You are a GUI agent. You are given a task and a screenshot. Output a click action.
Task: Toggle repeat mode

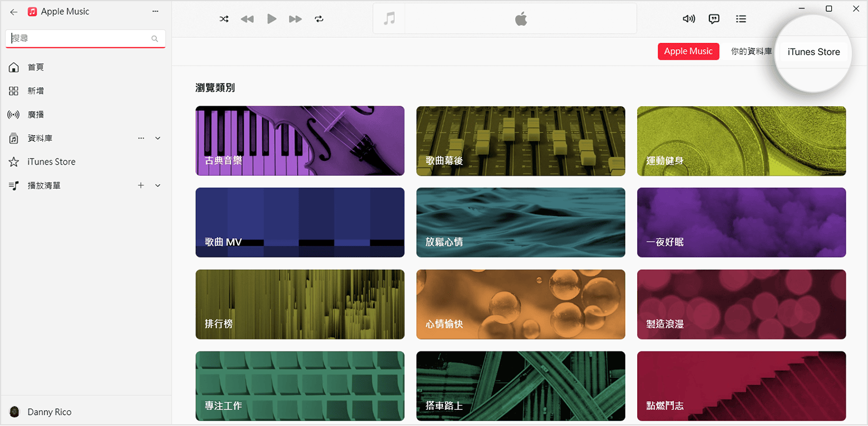(319, 19)
